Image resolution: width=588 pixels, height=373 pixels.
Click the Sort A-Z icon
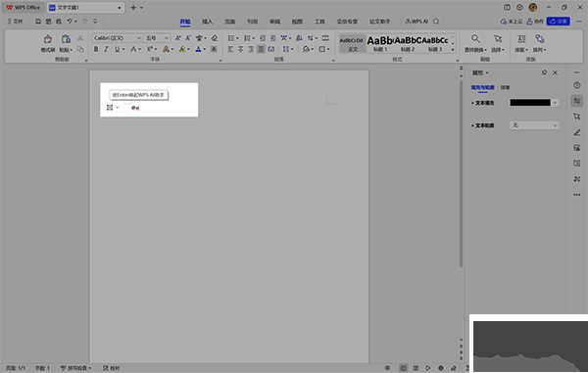click(299, 38)
